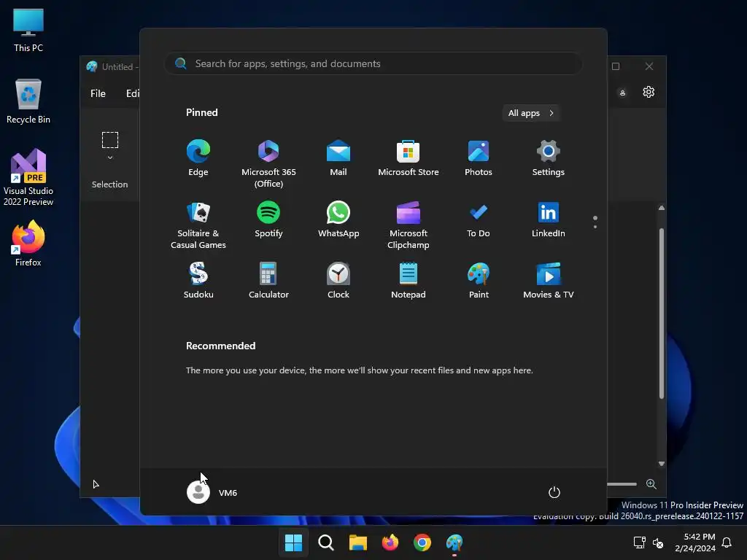Image resolution: width=747 pixels, height=560 pixels.
Task: Select the Recycle Bin desktop icon
Action: (28, 101)
